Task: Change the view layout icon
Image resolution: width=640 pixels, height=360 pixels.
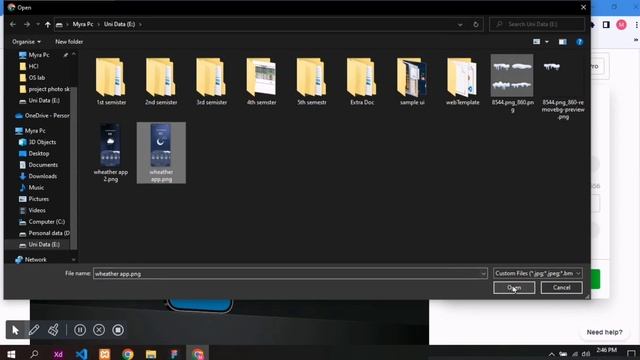Action: (537, 42)
